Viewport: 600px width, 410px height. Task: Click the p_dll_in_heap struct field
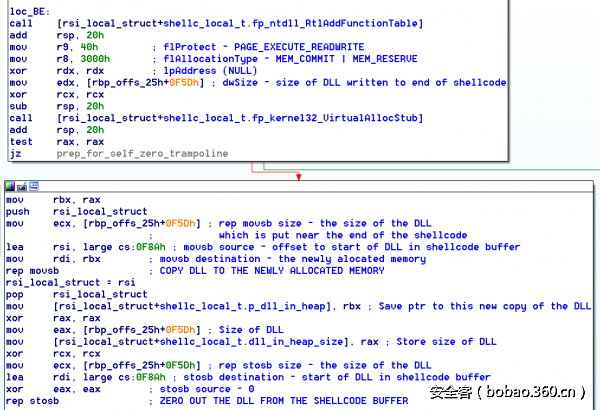click(263, 305)
